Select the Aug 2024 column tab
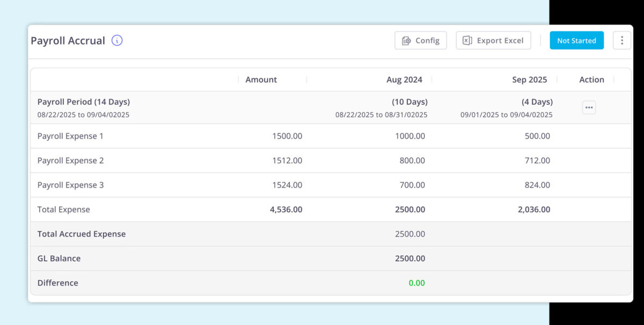644x325 pixels. [404, 80]
